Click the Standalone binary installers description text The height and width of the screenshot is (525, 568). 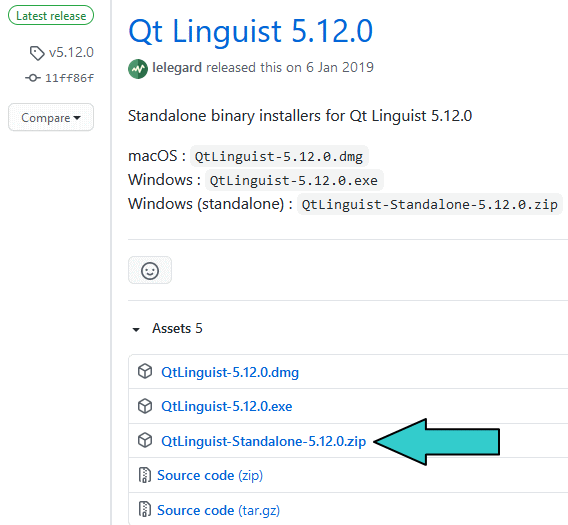coord(300,116)
